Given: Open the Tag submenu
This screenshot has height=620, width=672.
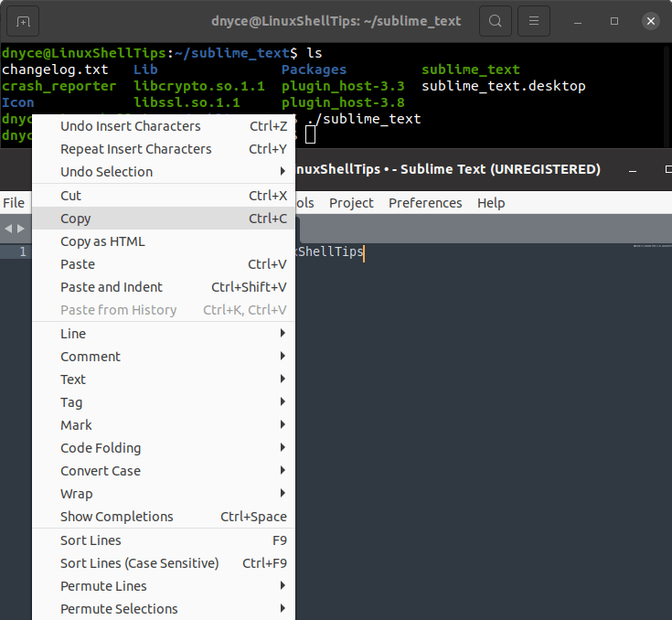Looking at the screenshot, I should click(x=164, y=402).
